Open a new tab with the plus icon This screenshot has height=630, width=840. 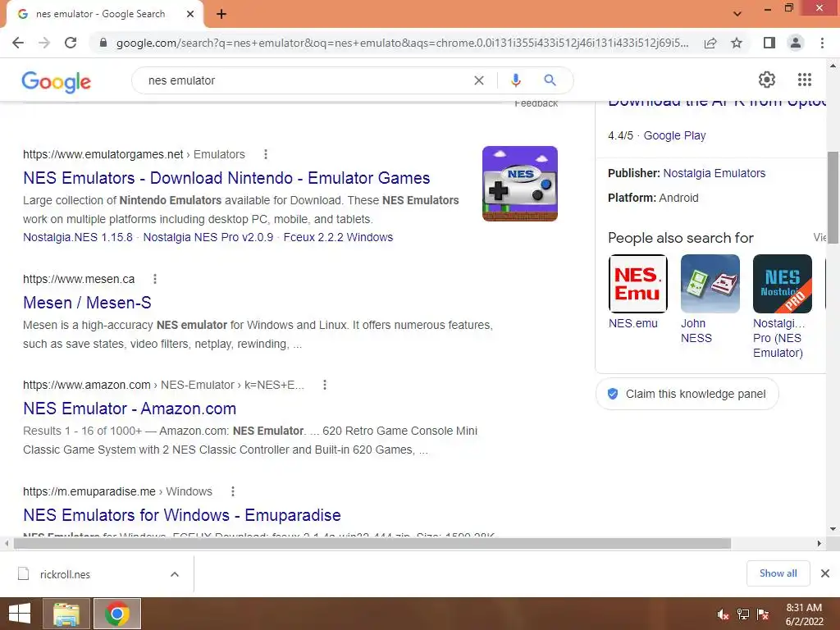[x=221, y=15]
